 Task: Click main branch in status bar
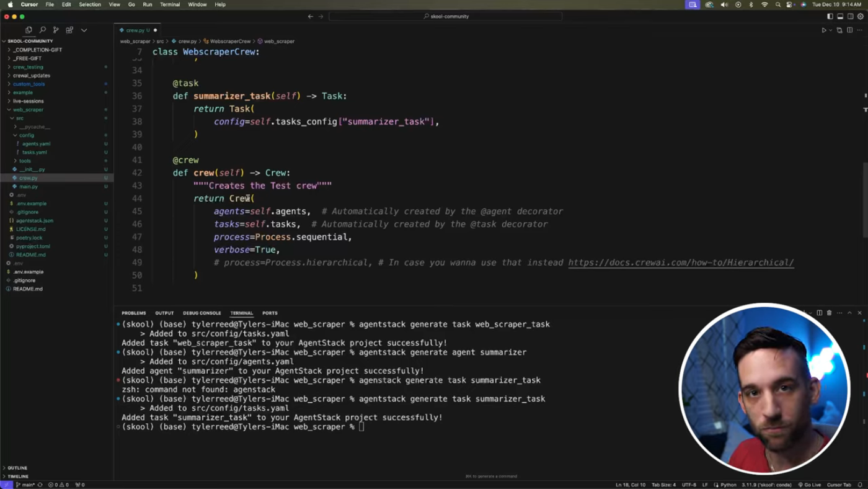pyautogui.click(x=25, y=485)
